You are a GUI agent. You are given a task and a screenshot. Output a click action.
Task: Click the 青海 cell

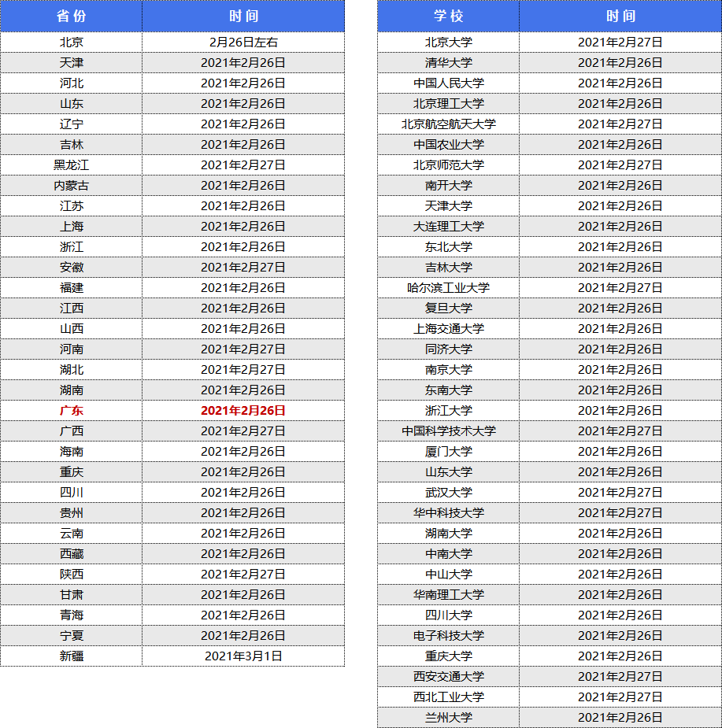click(71, 615)
